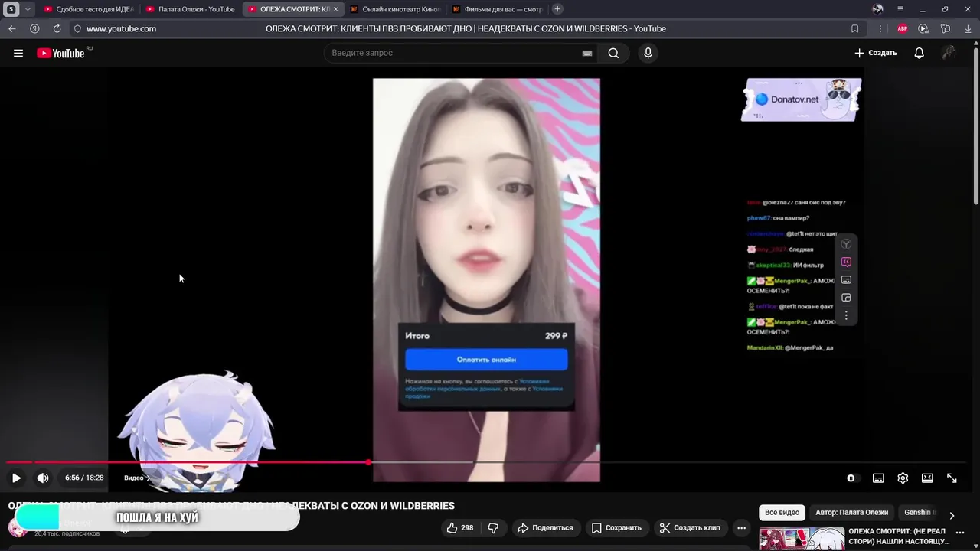Open player settings gear
The height and width of the screenshot is (551, 980).
903,478
